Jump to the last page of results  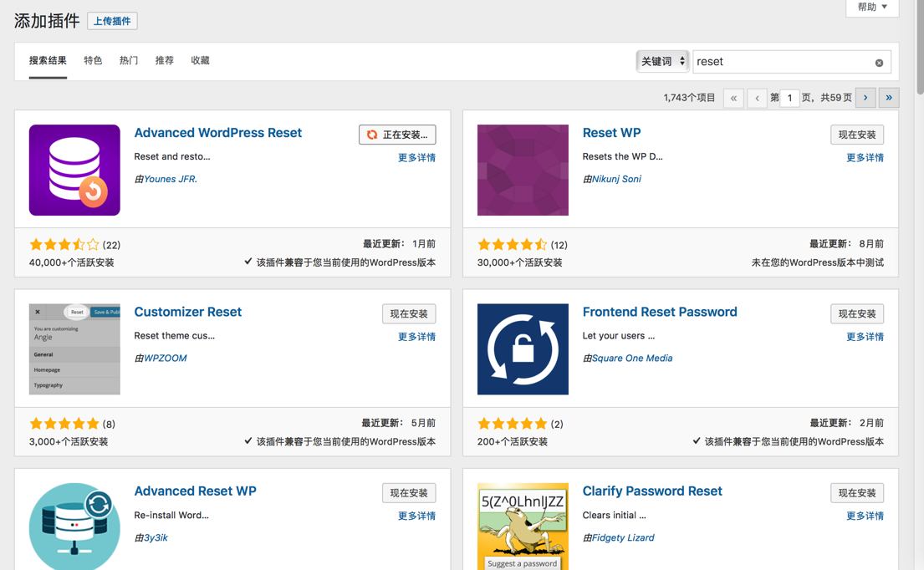click(889, 98)
